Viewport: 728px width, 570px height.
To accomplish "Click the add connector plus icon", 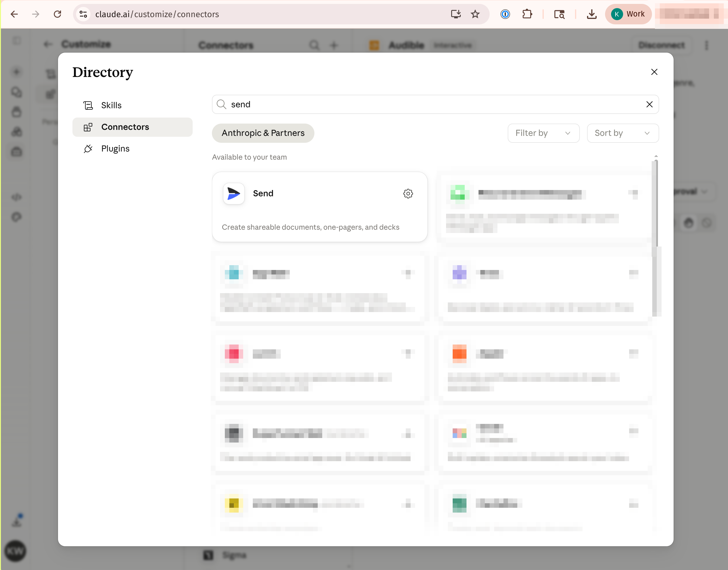I will [334, 45].
